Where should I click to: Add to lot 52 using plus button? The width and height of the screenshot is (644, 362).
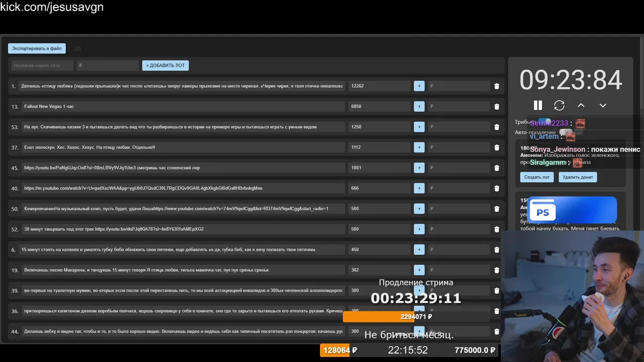click(x=419, y=229)
